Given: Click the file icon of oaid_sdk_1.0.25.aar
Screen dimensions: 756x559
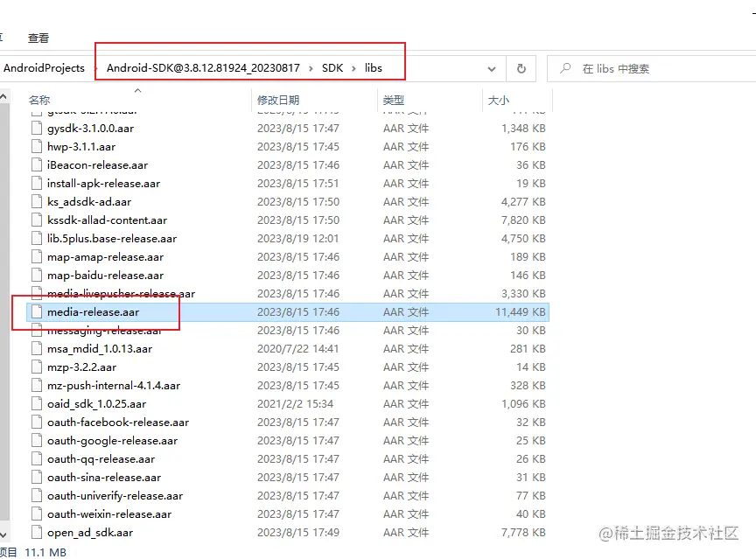Looking at the screenshot, I should pyautogui.click(x=37, y=403).
